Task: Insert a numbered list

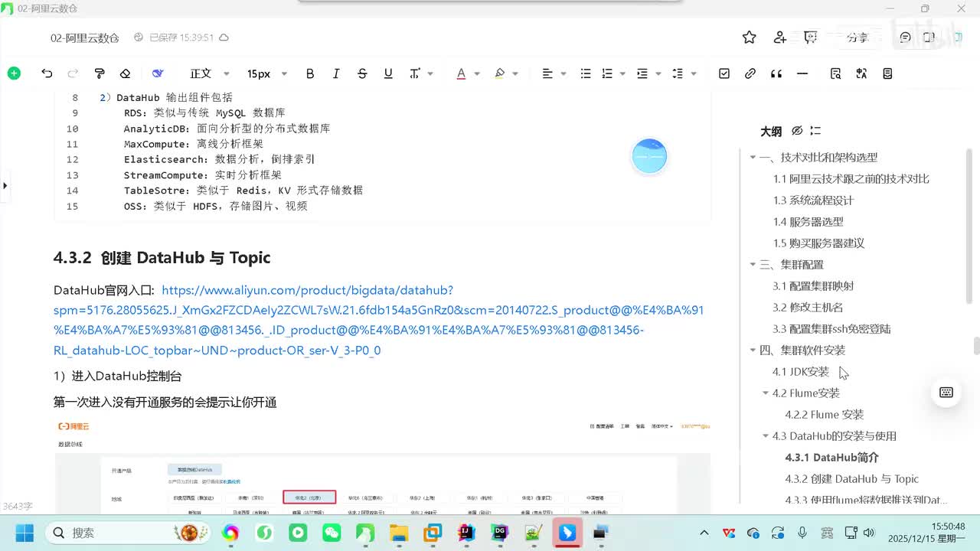Action: [x=607, y=73]
